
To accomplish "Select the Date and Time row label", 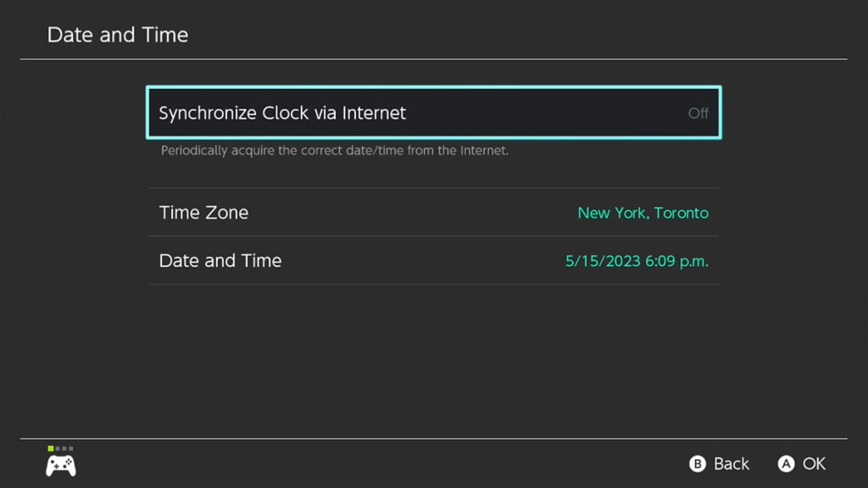I will click(220, 261).
